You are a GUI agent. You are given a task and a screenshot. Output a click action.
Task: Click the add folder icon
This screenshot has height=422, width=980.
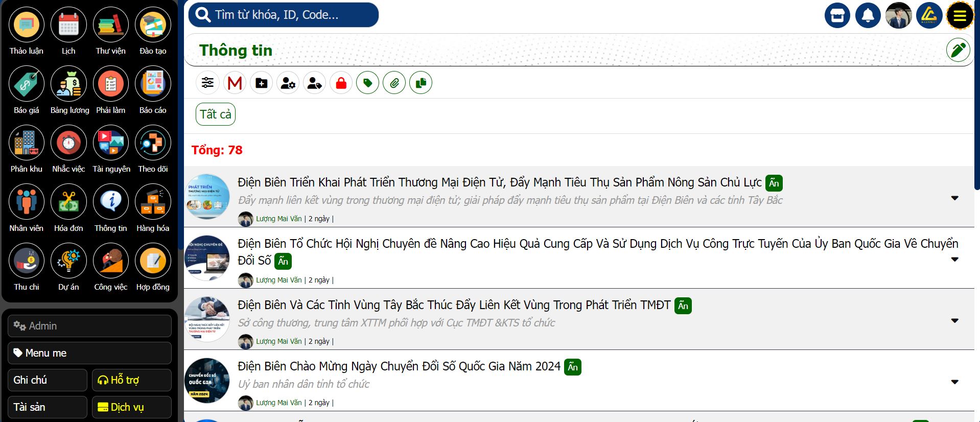click(x=261, y=83)
